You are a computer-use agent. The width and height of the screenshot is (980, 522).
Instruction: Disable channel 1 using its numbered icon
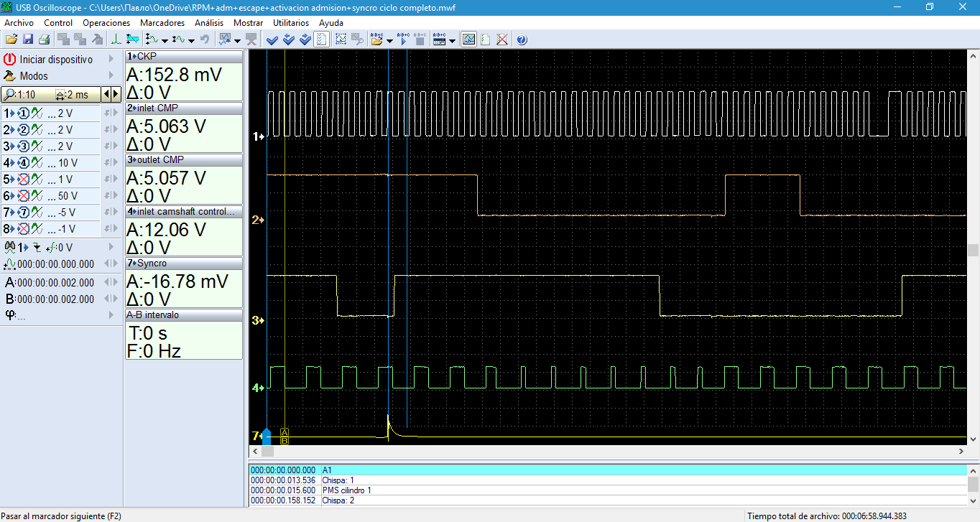pyautogui.click(x=23, y=113)
